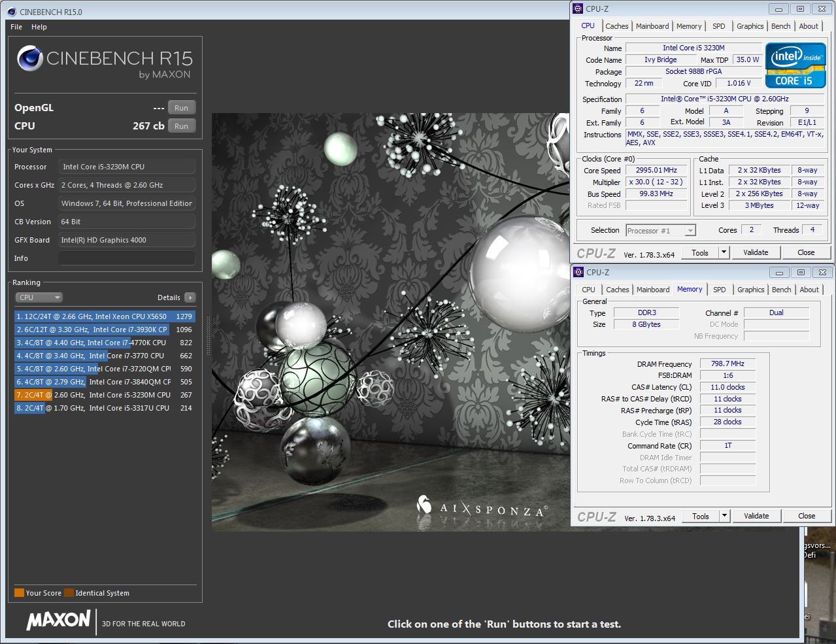Select ranking row Intel Core i7-4770K
The height and width of the screenshot is (644, 836).
[105, 343]
